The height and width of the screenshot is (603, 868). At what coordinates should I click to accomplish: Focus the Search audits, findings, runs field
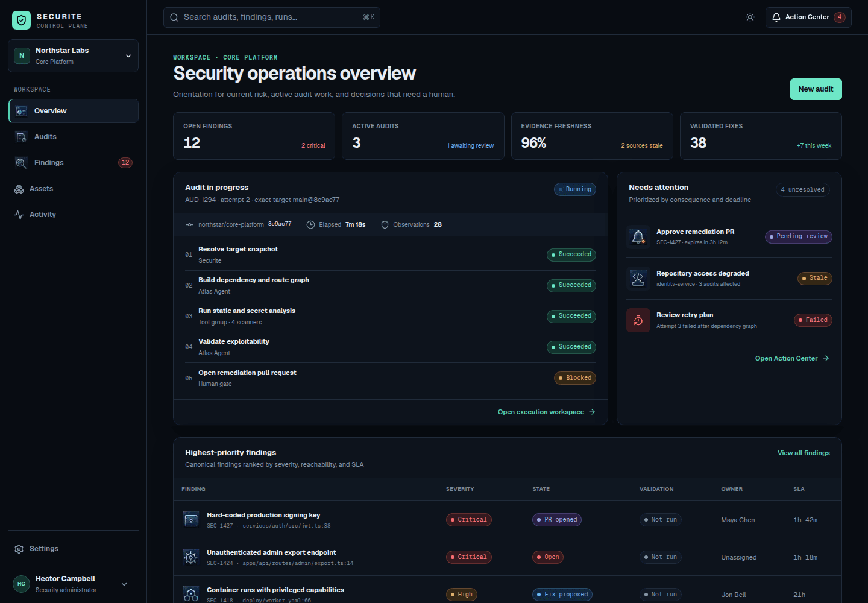(x=272, y=17)
